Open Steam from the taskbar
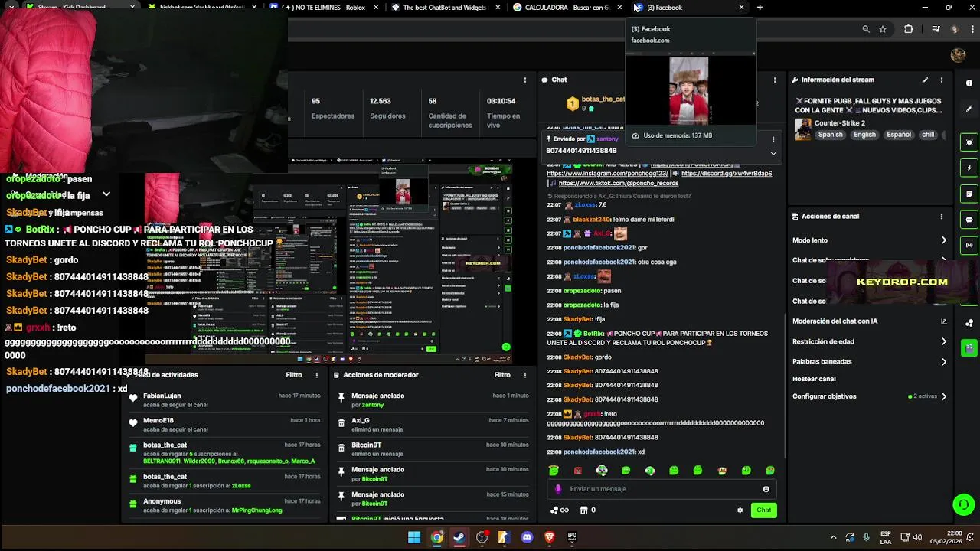 (x=459, y=537)
